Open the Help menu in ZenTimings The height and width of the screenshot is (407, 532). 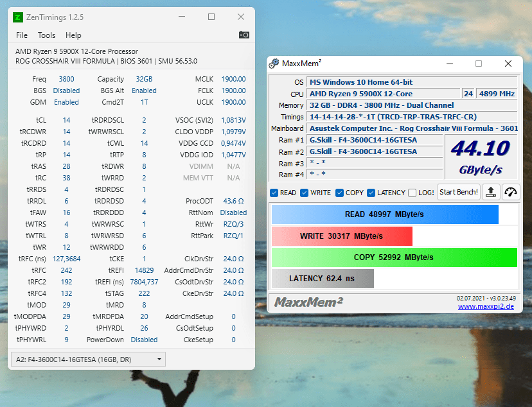(x=73, y=35)
